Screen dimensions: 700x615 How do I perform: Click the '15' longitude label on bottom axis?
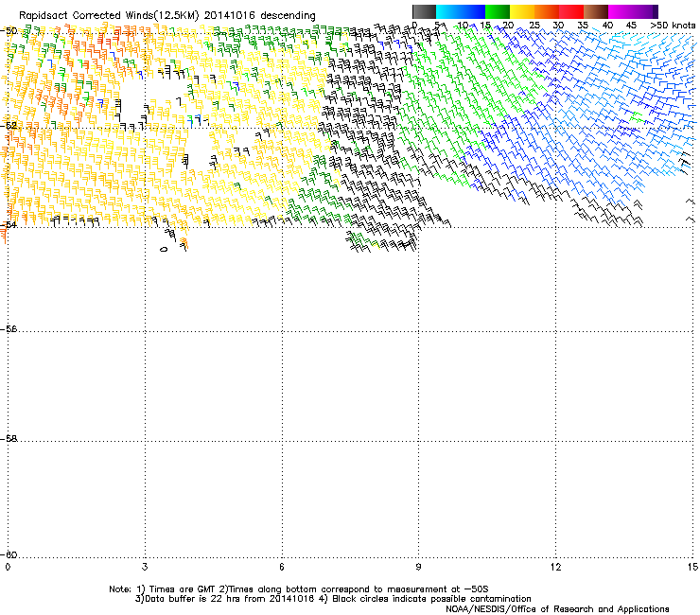[x=692, y=567]
